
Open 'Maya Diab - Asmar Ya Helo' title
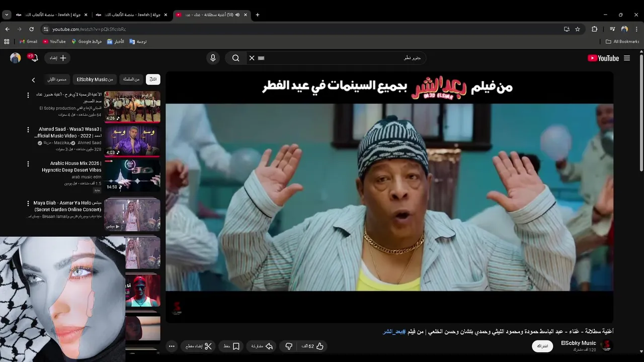[x=67, y=206]
